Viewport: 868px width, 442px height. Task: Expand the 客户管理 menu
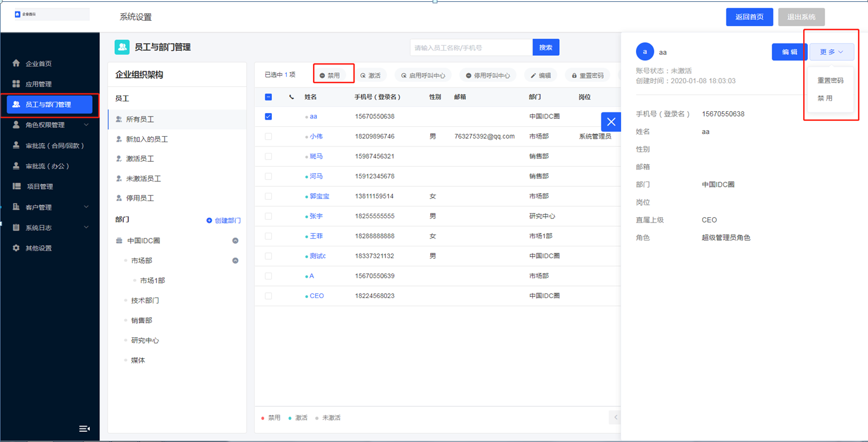click(49, 207)
